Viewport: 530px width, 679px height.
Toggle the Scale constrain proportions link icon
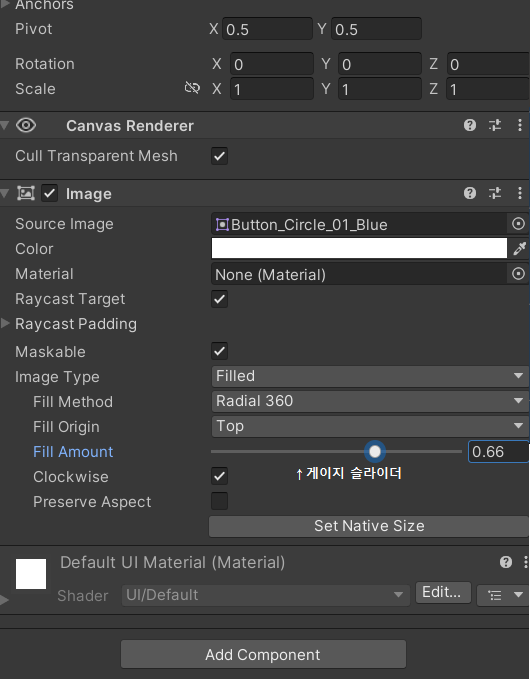[x=192, y=88]
